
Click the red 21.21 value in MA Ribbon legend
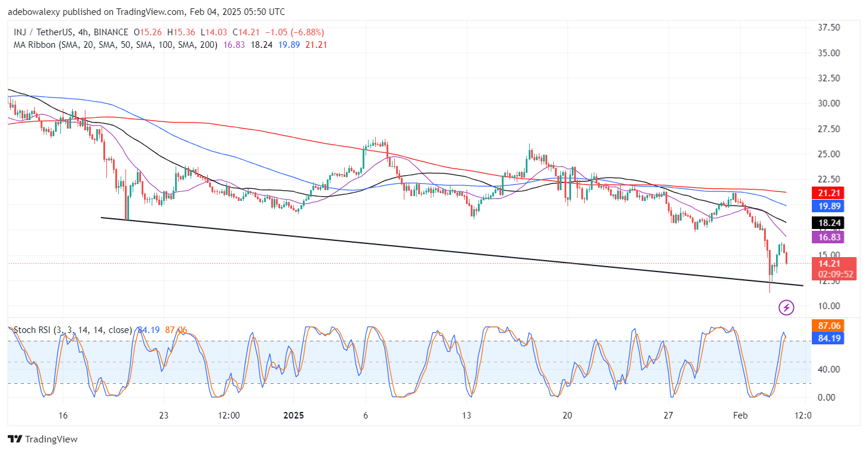(315, 44)
